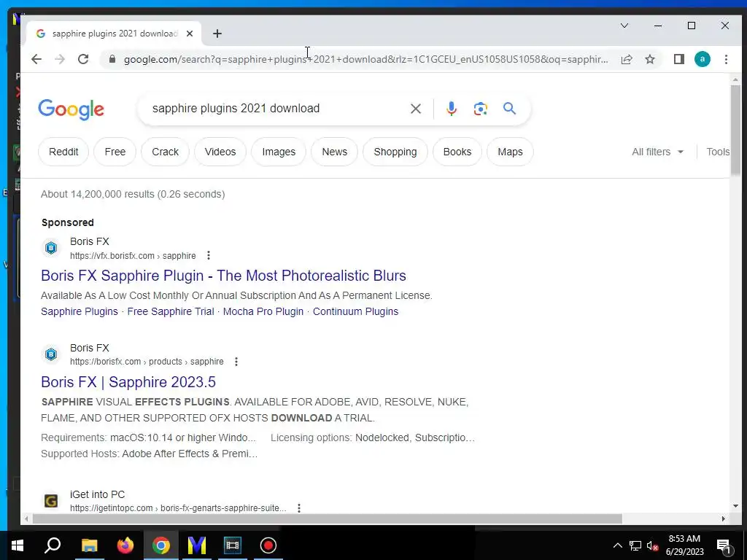747x560 pixels.
Task: Open three-dot menu of borisfx.com products result
Action: point(236,362)
